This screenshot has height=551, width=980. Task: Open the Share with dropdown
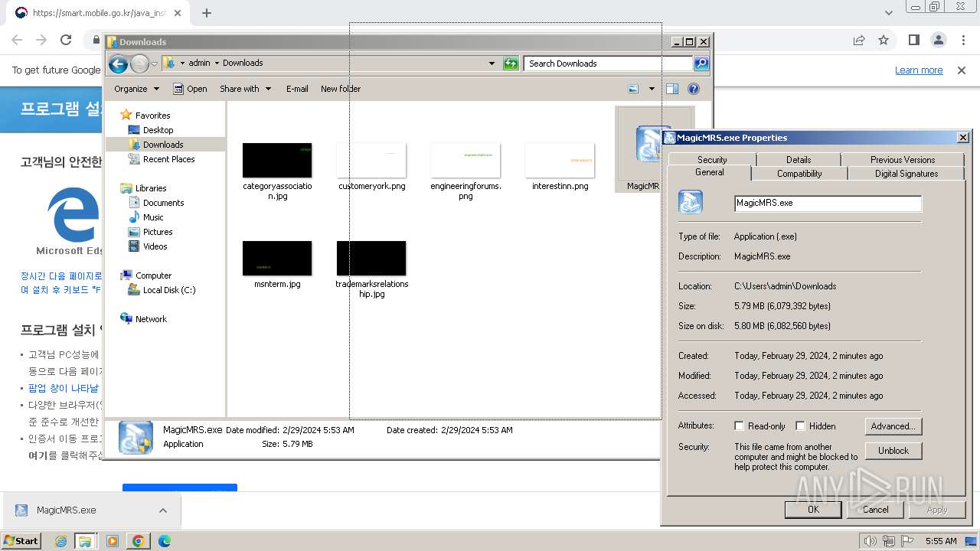click(245, 89)
